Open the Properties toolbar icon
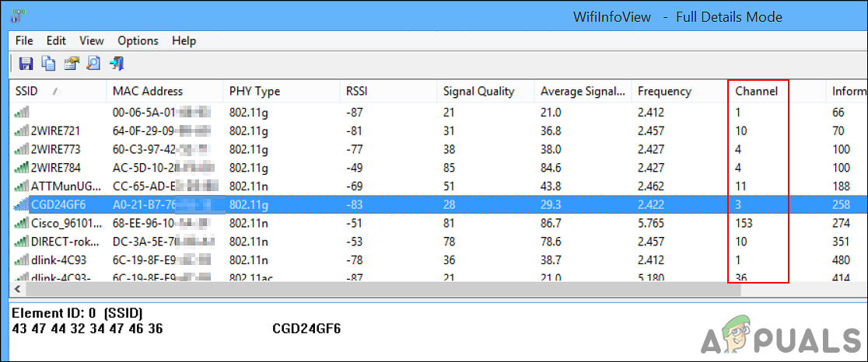 click(x=72, y=63)
